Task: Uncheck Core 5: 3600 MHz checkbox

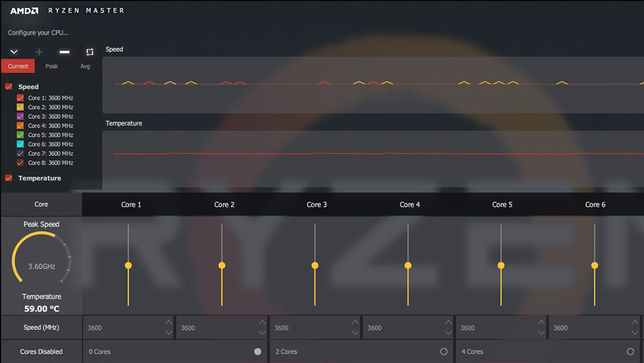Action: (20, 135)
